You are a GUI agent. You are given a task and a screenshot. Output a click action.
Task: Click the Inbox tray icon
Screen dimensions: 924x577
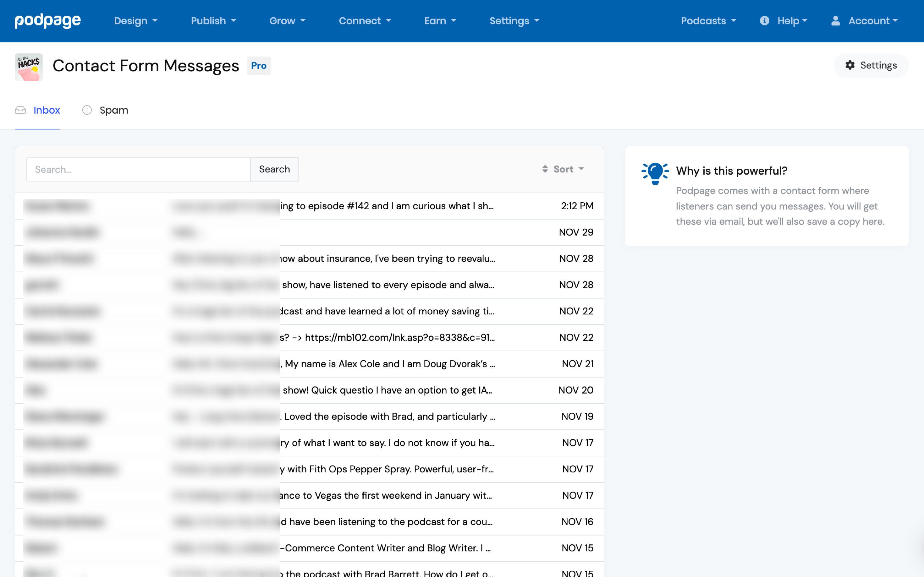(x=20, y=110)
